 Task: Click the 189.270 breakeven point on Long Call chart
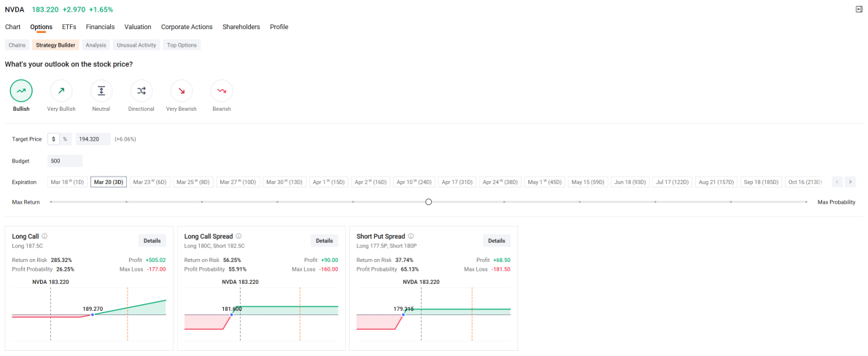93,314
